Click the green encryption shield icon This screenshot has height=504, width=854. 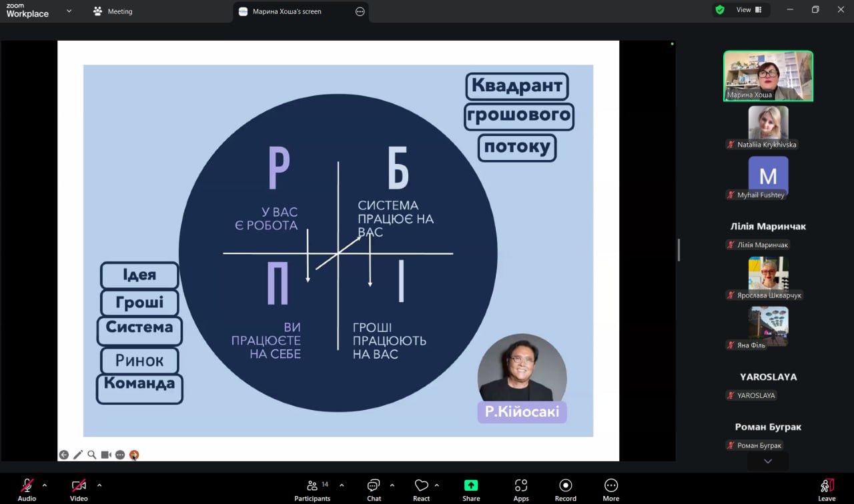click(720, 10)
